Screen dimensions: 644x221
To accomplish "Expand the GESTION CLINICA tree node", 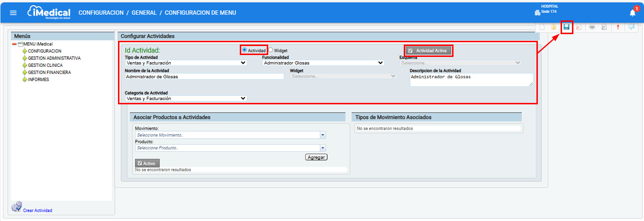I will pos(25,65).
